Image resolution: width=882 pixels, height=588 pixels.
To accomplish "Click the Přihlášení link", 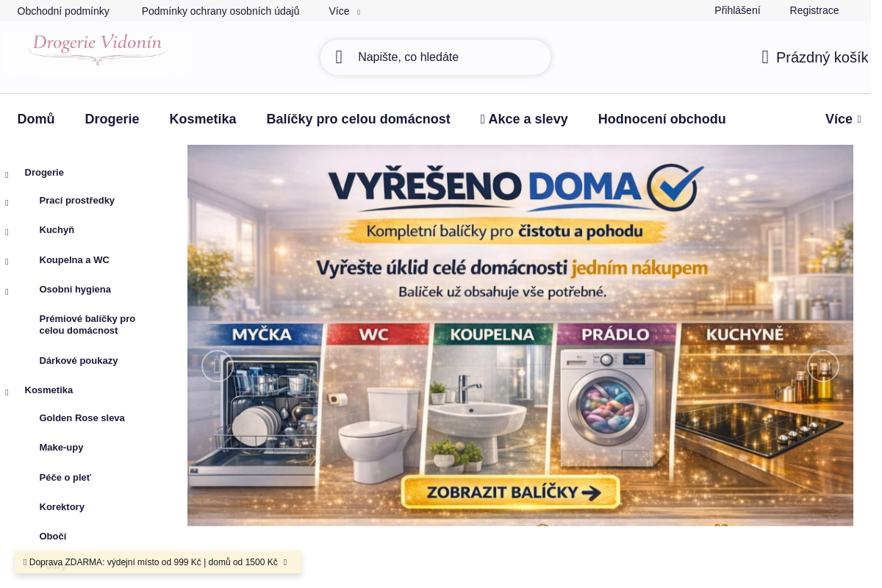I will coord(737,10).
